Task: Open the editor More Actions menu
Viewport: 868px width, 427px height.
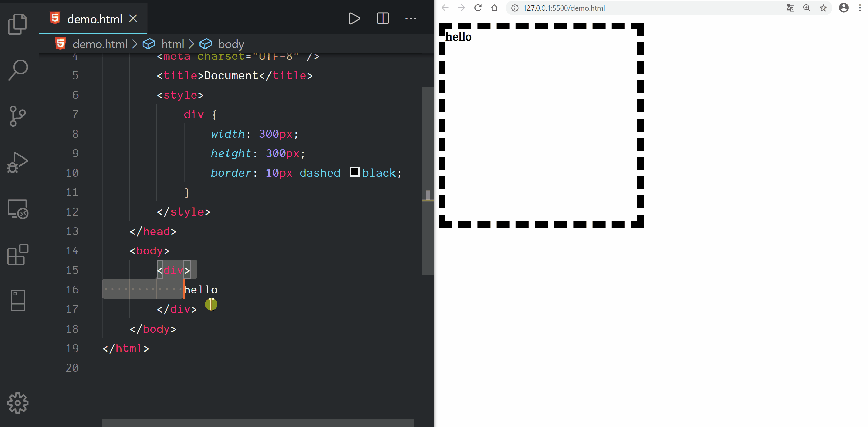Action: pos(411,18)
